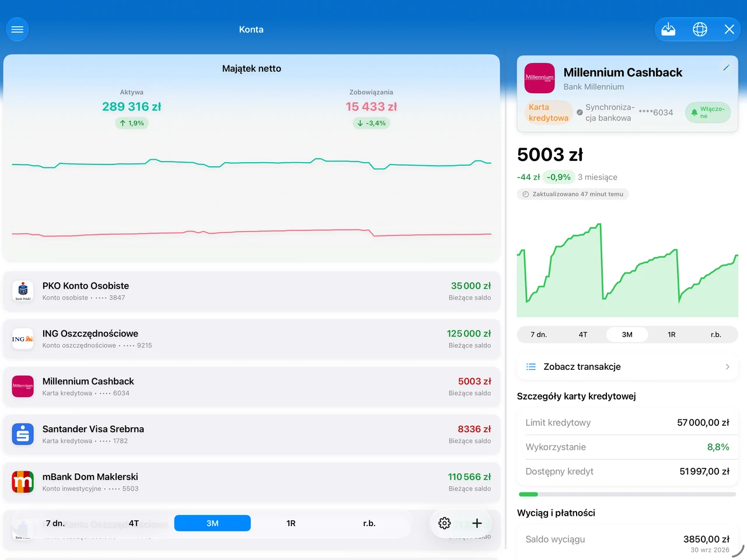Select the 7 dn. range in the bottom bar
747x560 pixels.
[55, 523]
